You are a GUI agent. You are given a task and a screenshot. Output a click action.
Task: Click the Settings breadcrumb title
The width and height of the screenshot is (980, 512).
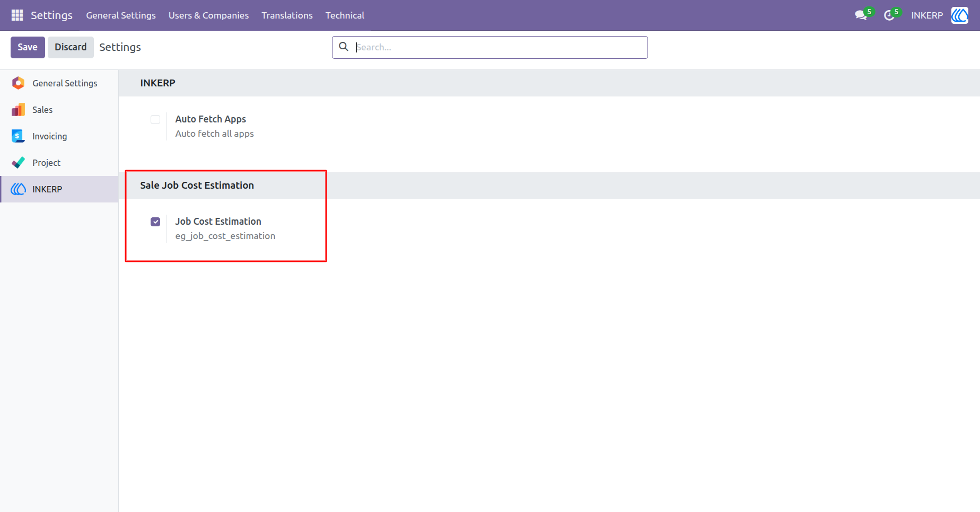(120, 47)
